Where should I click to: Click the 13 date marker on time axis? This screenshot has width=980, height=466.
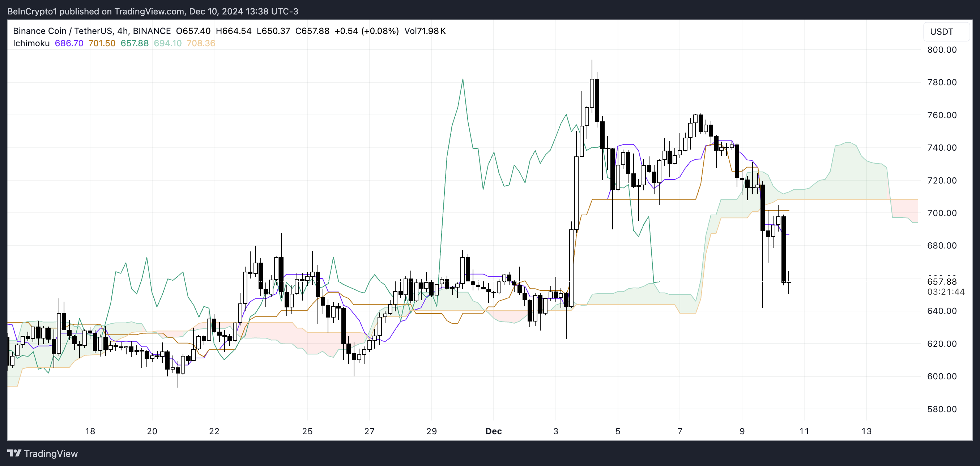tap(866, 431)
